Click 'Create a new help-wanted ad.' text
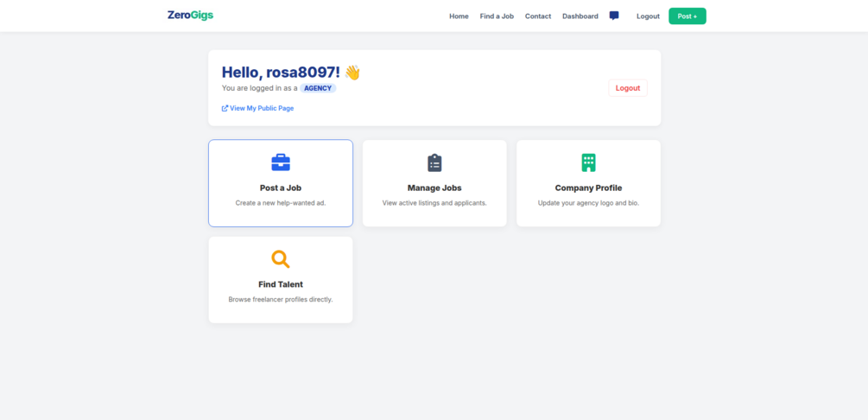 281,203
